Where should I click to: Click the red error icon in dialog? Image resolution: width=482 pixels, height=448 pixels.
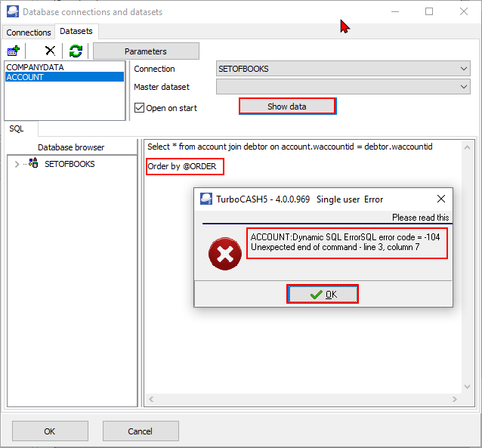click(x=225, y=254)
